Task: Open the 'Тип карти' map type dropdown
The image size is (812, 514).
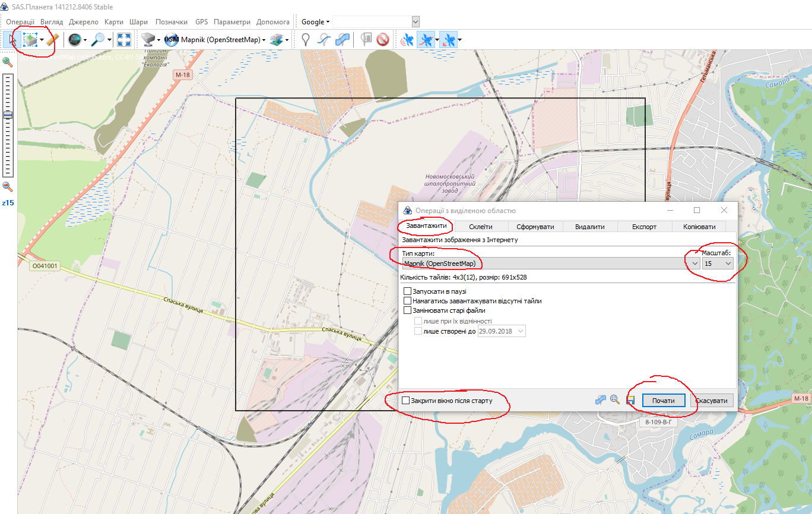Action: 695,264
